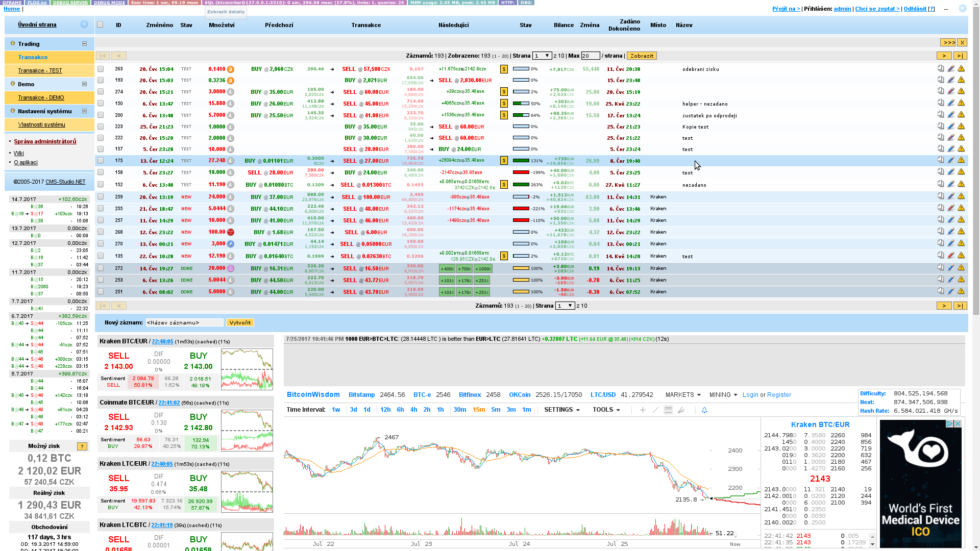Image resolution: width=980 pixels, height=551 pixels.
Task: Click the Vytvořit button
Action: [240, 322]
